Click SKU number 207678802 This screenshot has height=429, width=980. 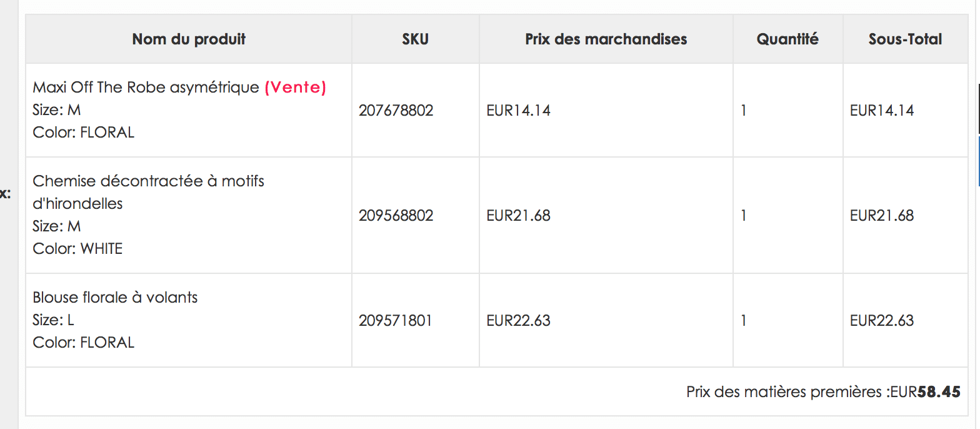pos(396,111)
